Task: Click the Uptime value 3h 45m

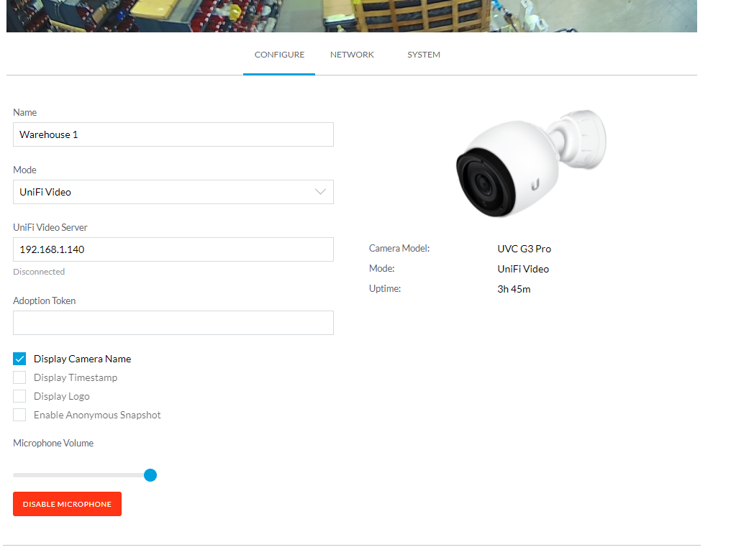Action: (x=514, y=289)
